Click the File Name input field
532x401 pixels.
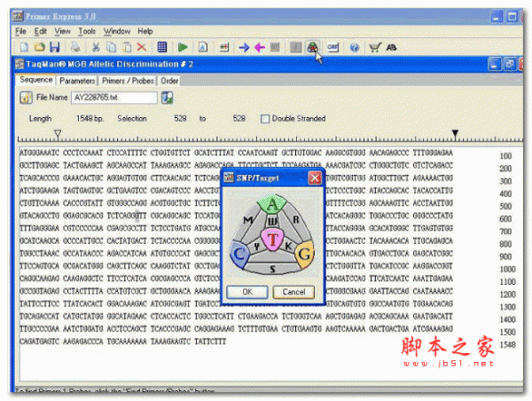click(x=114, y=98)
